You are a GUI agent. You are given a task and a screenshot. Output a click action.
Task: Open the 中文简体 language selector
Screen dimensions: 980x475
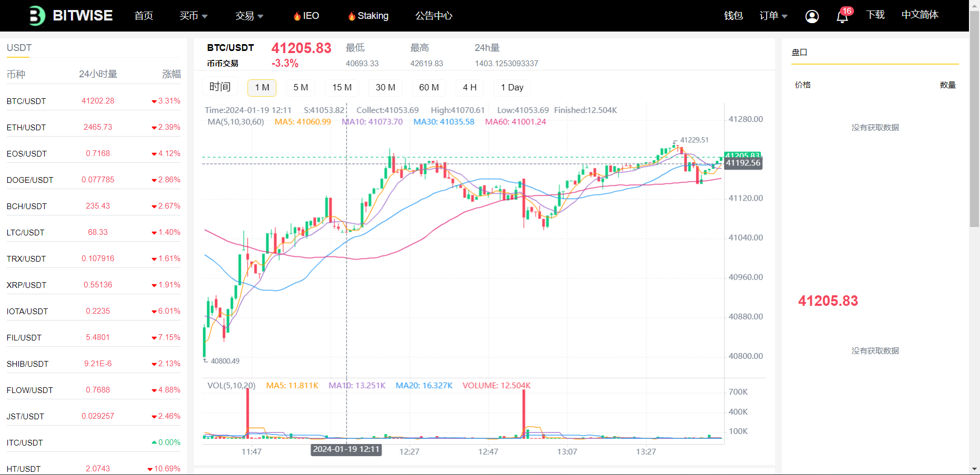point(920,15)
